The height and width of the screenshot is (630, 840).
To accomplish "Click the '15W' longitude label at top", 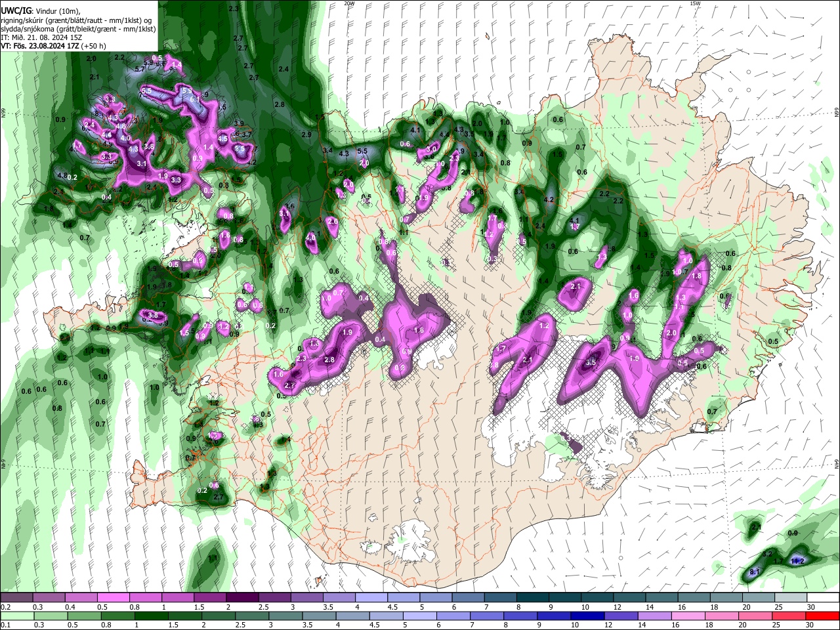I will tap(695, 3).
